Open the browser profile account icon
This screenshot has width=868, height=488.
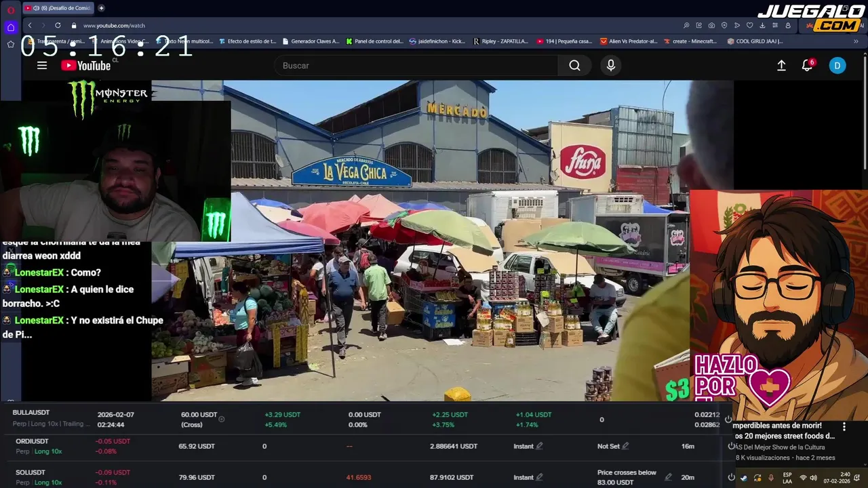(788, 26)
